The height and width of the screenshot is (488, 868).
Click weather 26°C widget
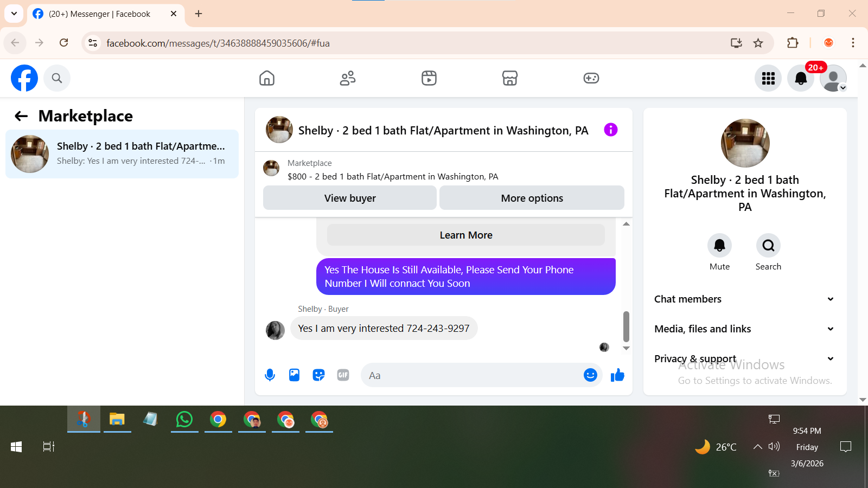tap(716, 447)
